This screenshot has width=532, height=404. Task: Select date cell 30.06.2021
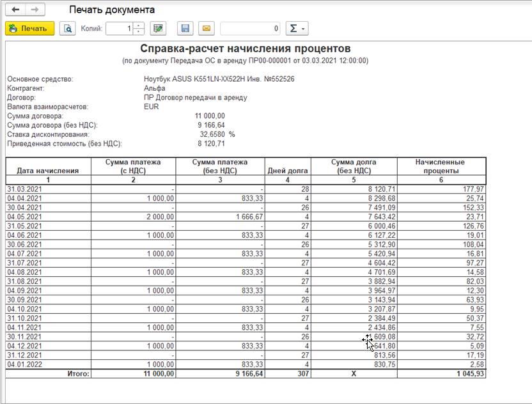49,245
